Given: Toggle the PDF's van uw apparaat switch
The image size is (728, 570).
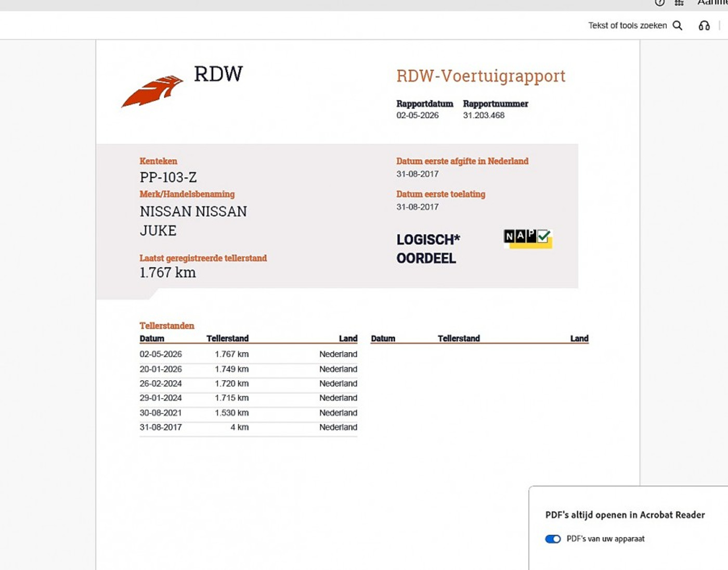Looking at the screenshot, I should click(x=553, y=539).
